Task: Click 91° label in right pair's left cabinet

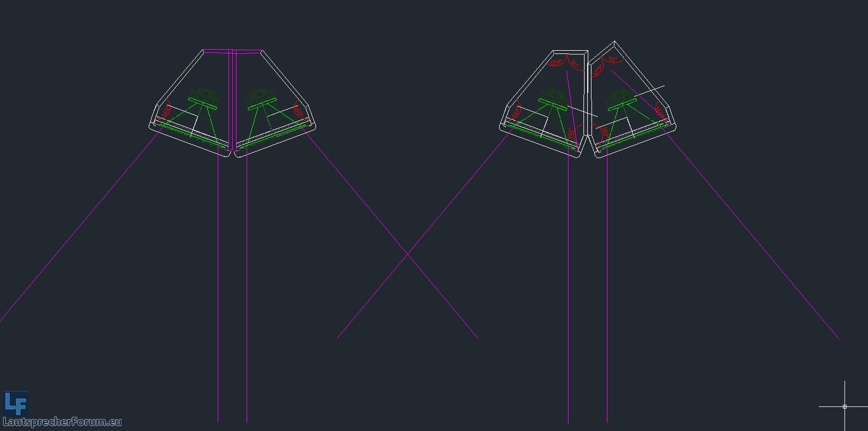Action: point(574,64)
